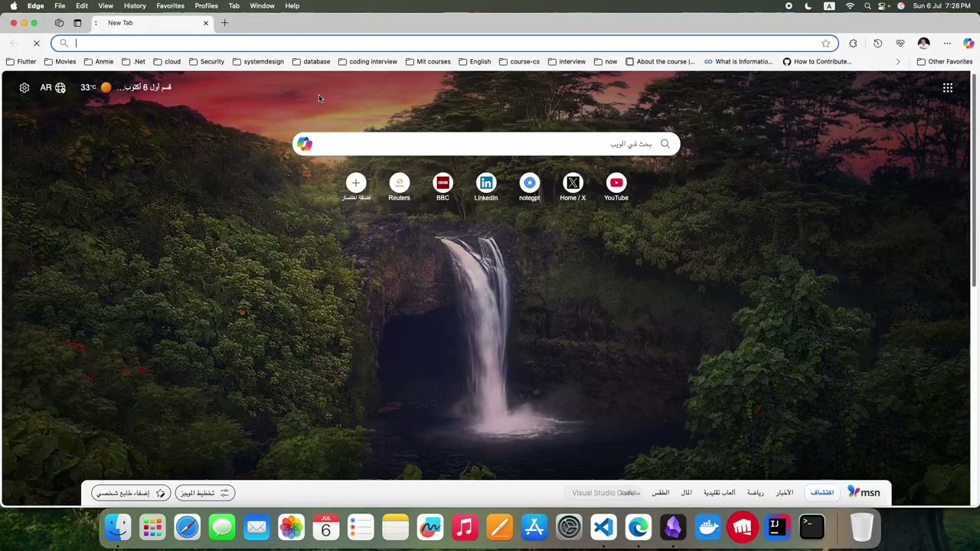This screenshot has width=980, height=551.
Task: Open the Edge application menu
Action: click(x=36, y=5)
